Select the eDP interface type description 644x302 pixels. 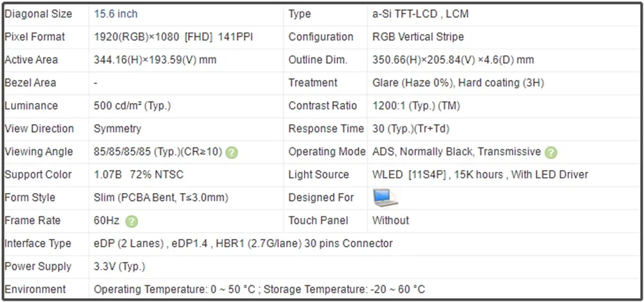click(243, 243)
